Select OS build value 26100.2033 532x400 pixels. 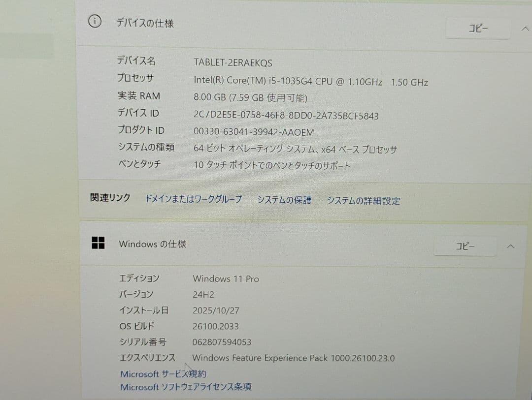(215, 326)
